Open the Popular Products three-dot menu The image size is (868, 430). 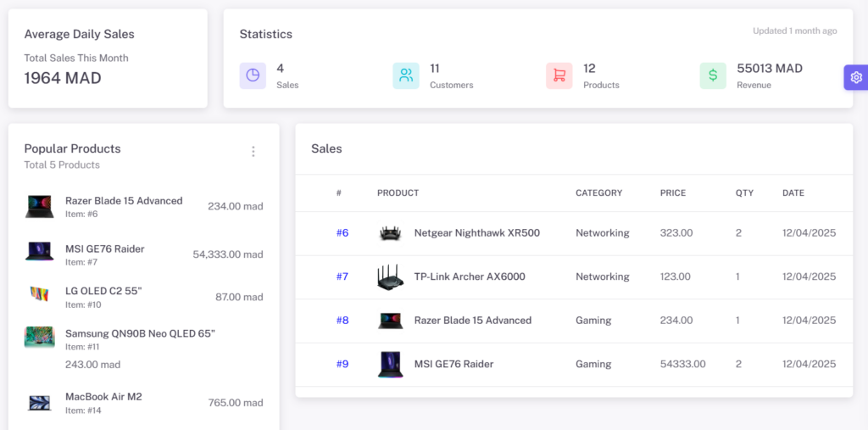pos(253,151)
